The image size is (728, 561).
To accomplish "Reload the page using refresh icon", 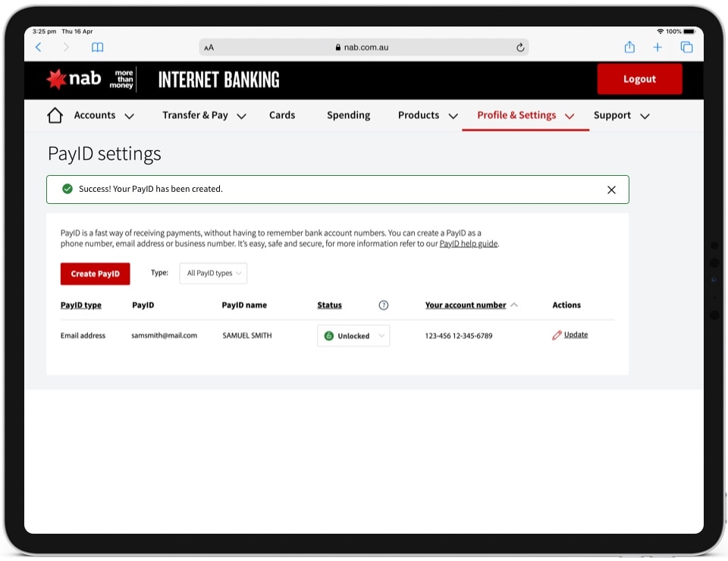I will 520,47.
